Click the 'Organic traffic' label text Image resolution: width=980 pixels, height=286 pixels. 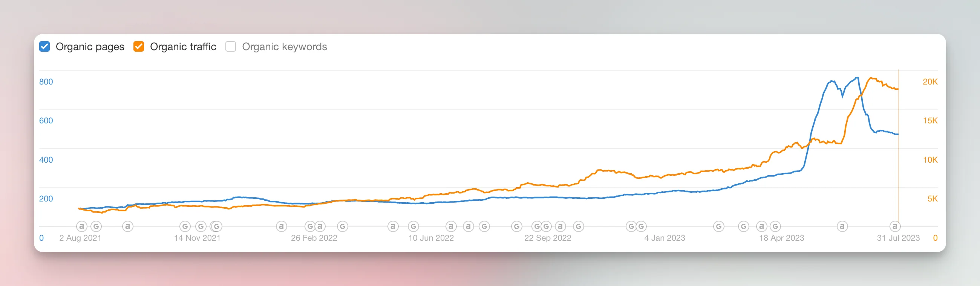[x=183, y=46]
